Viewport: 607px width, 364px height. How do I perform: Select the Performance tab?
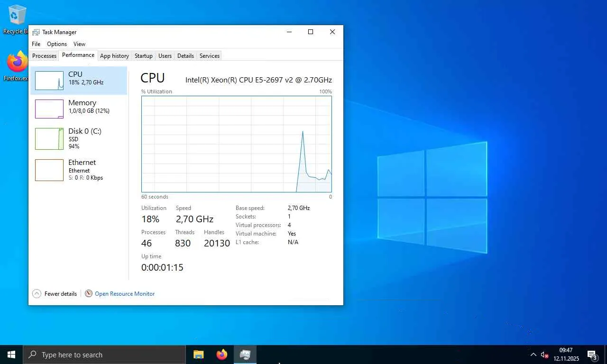tap(78, 55)
